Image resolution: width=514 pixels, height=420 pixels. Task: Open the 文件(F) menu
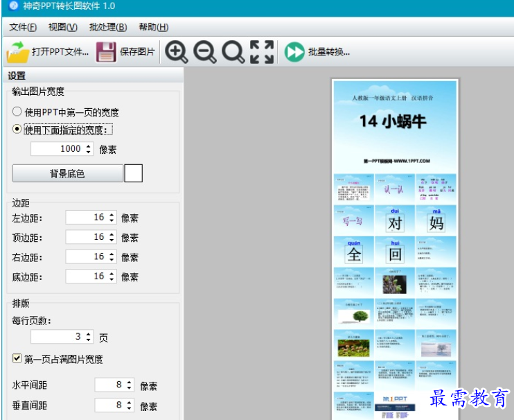click(23, 27)
